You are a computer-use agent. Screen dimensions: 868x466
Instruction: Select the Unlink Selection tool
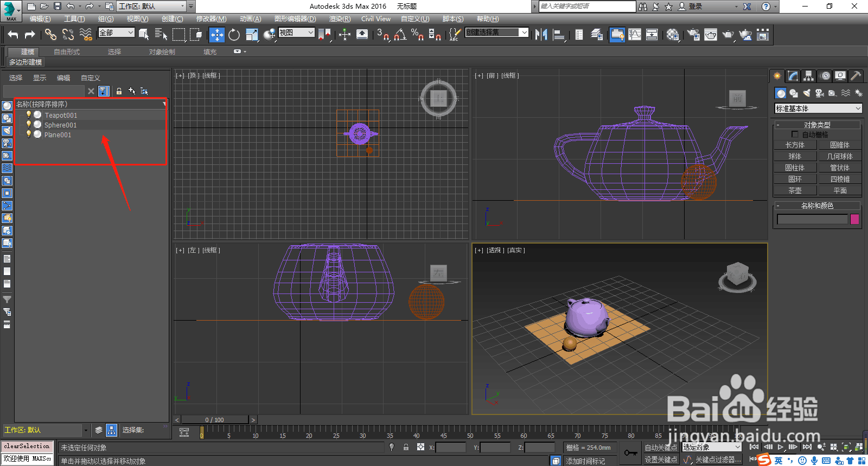click(68, 35)
